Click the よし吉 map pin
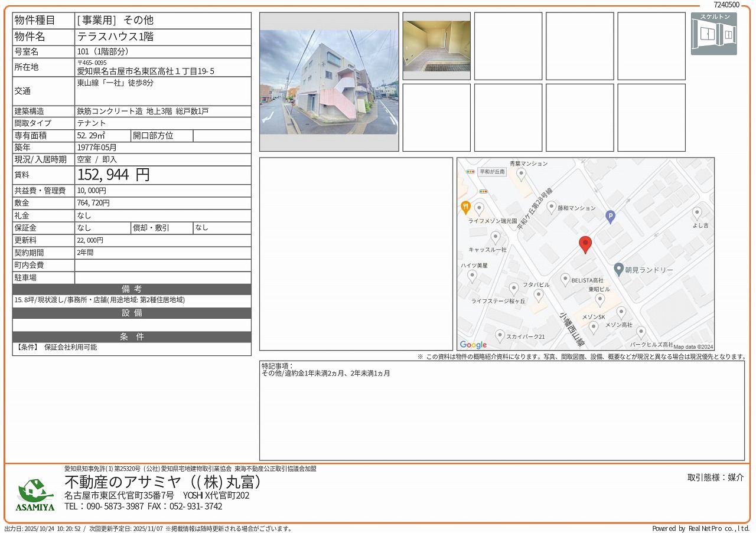The height and width of the screenshot is (533, 756). pos(697,213)
